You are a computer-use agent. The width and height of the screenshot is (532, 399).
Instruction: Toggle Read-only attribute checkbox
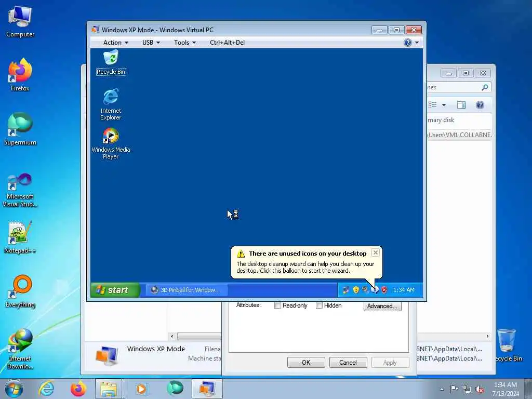click(277, 305)
